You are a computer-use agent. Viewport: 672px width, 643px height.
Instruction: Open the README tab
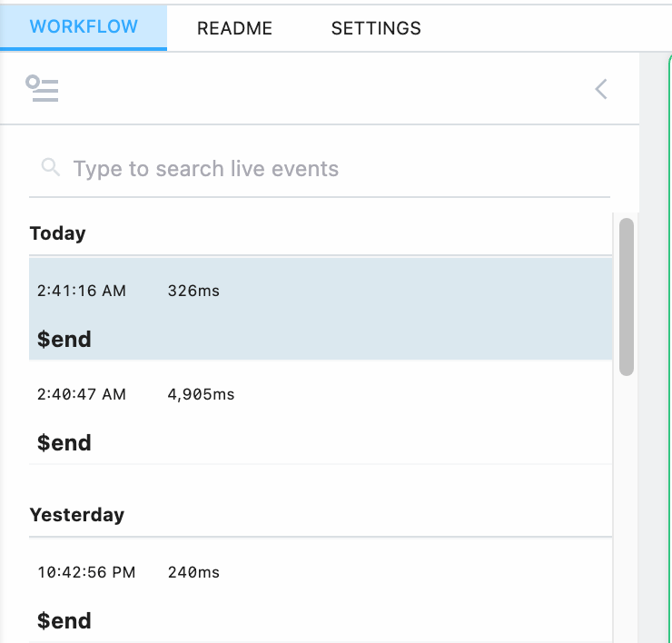[234, 28]
